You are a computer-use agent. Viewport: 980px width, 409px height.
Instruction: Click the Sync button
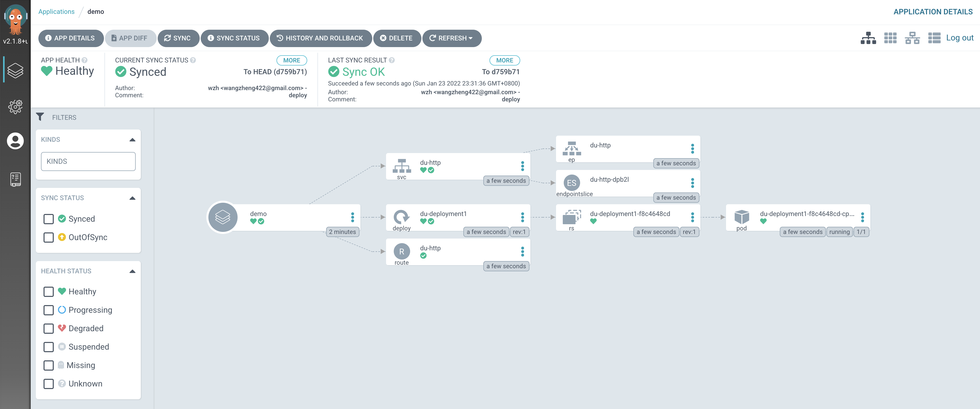click(x=178, y=38)
